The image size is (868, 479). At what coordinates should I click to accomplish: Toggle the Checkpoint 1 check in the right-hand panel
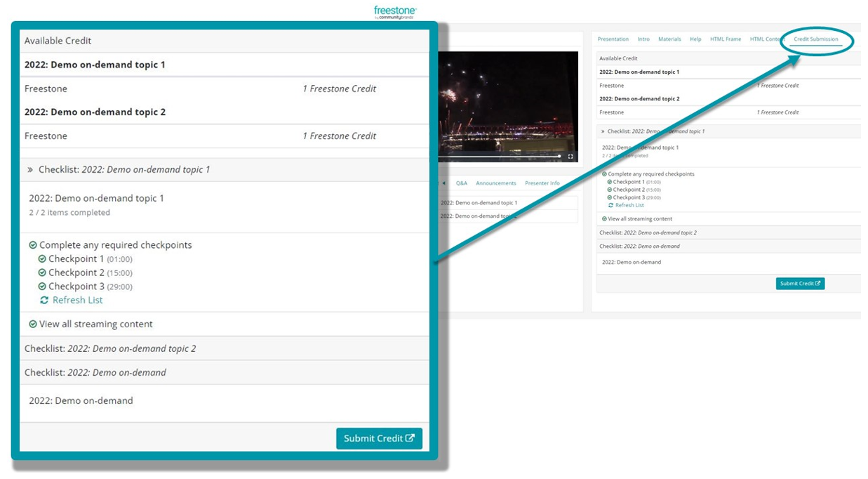tap(610, 182)
